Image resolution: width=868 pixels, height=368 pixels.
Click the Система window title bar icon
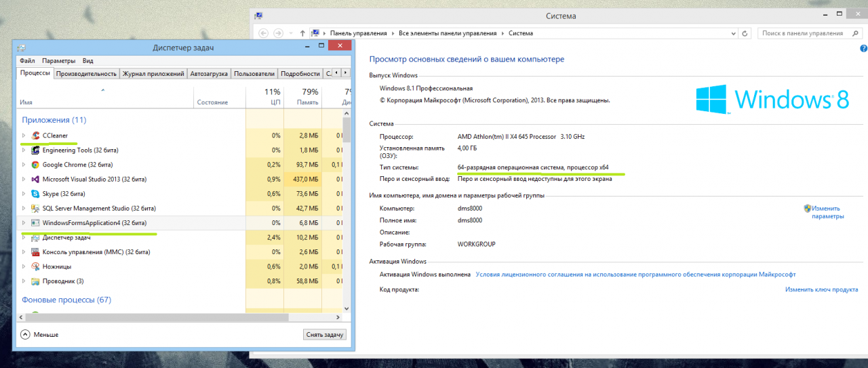pos(259,16)
